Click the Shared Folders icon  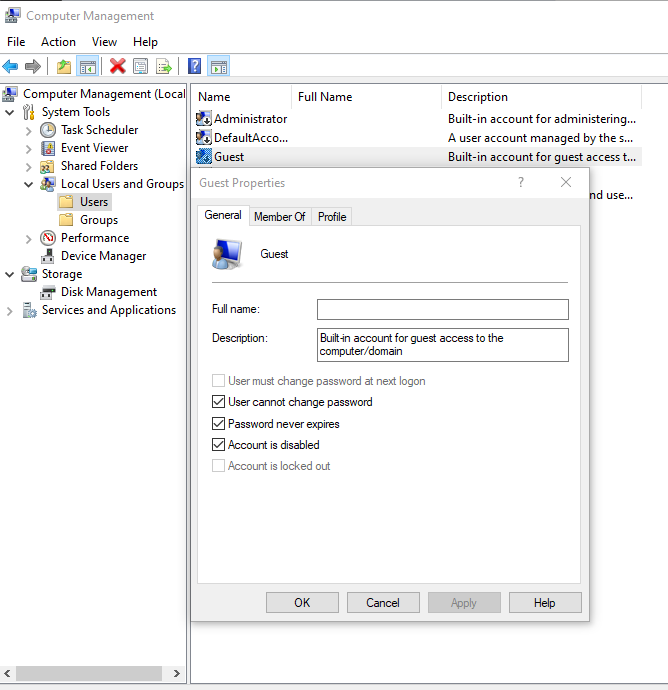tap(47, 166)
